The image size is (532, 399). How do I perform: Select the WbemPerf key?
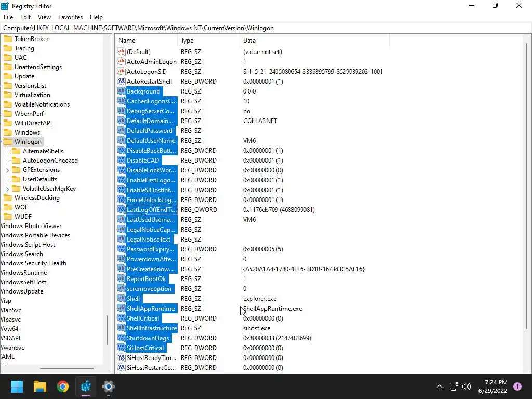tap(29, 114)
